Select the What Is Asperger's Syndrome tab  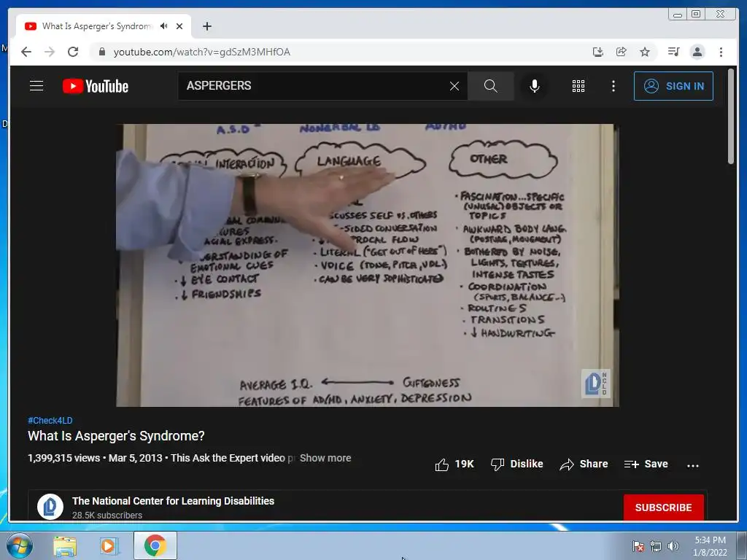[x=97, y=26]
